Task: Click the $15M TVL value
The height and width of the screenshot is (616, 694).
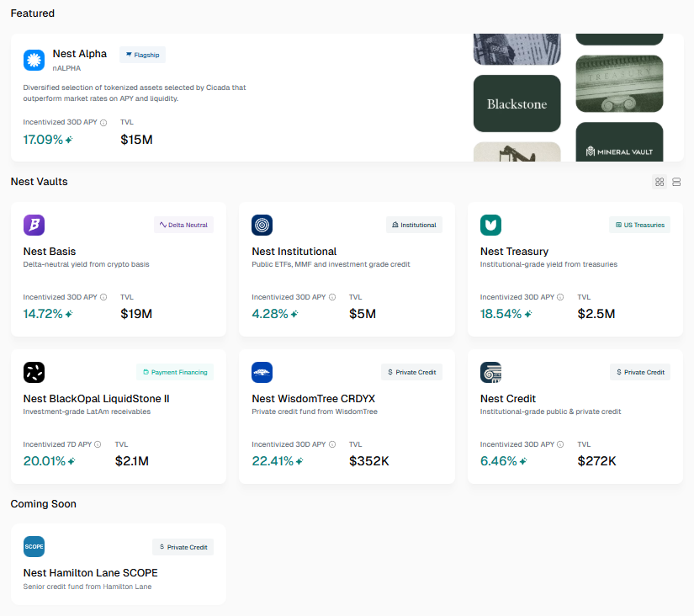Action: pyautogui.click(x=137, y=140)
